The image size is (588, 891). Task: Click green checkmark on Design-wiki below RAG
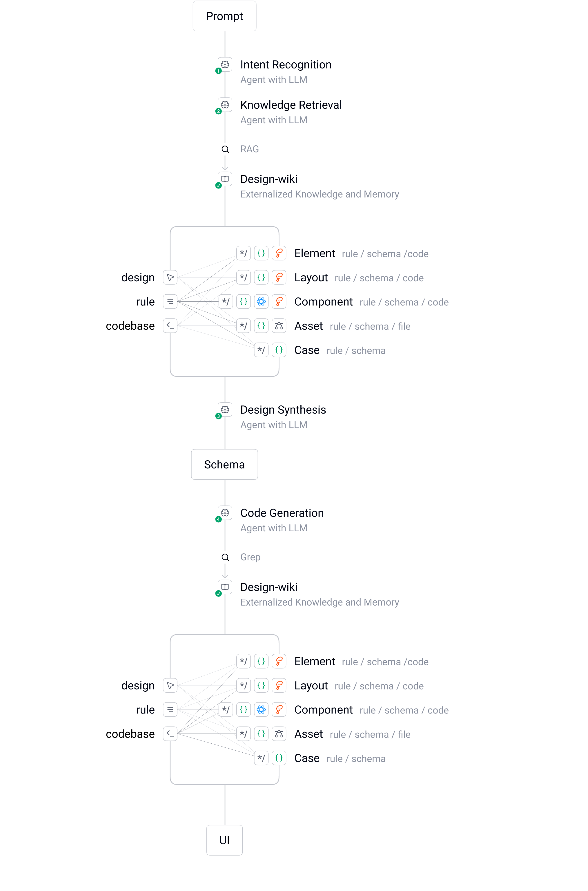click(219, 185)
